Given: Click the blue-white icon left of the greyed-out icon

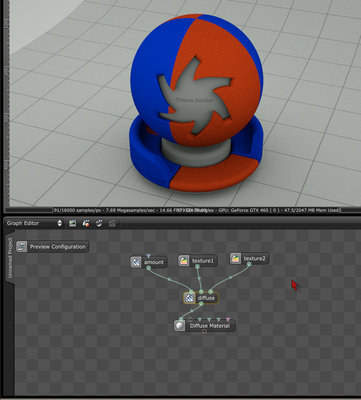Looking at the screenshot, I should click(x=99, y=223).
